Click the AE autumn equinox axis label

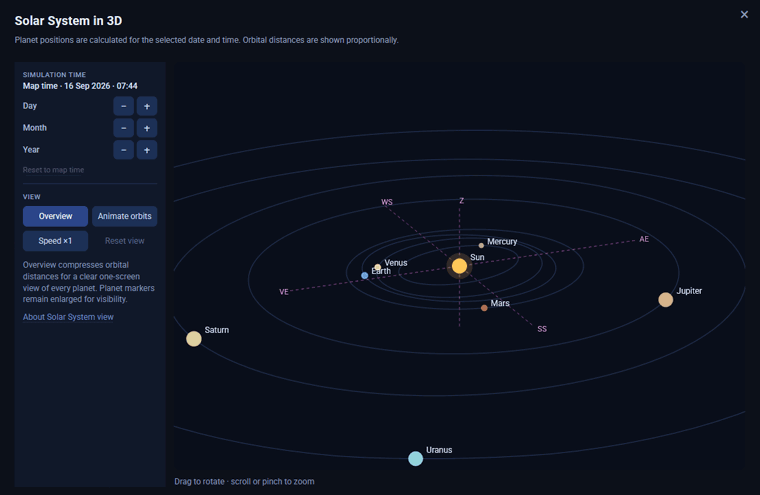[644, 239]
